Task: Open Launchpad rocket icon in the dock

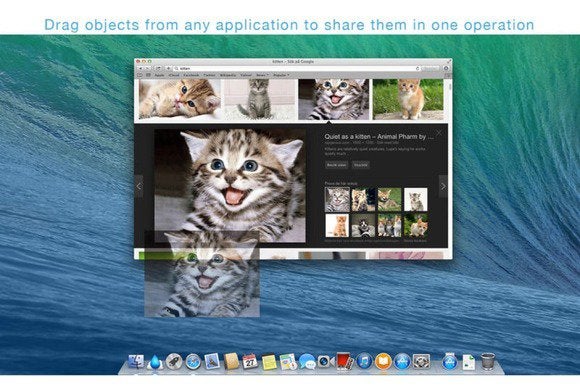Action: click(173, 361)
